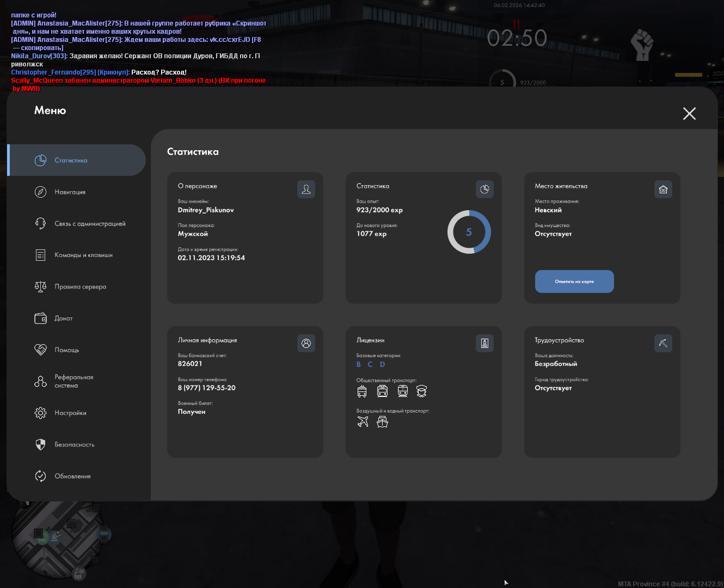
Task: Click the user icon in Личная информация card
Action: point(306,344)
